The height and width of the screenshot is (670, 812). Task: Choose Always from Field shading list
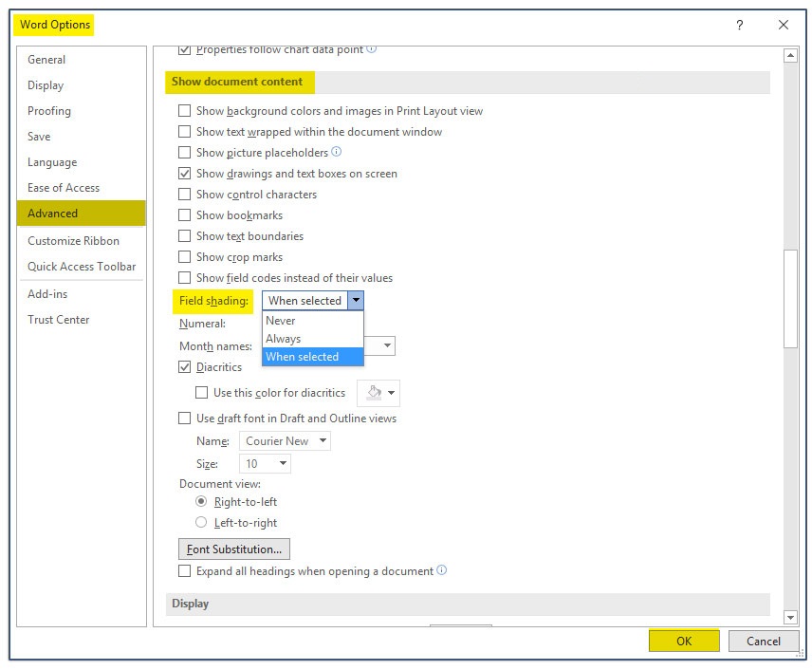(284, 339)
